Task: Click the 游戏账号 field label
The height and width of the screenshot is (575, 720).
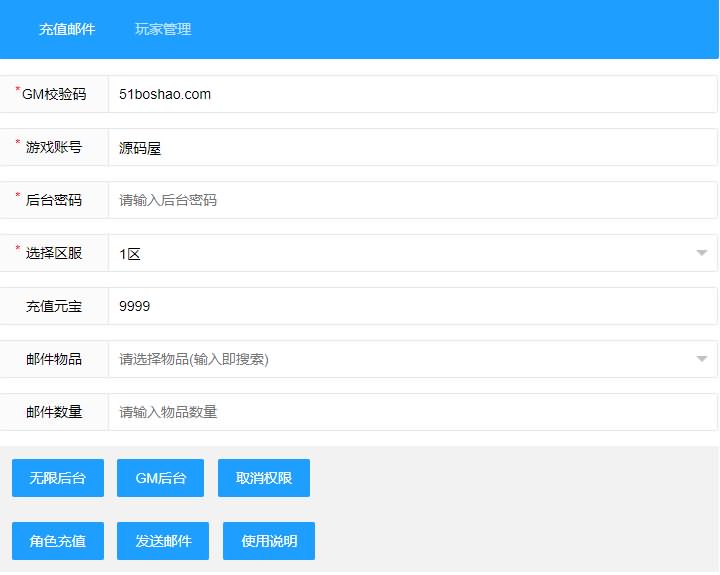Action: [54, 148]
